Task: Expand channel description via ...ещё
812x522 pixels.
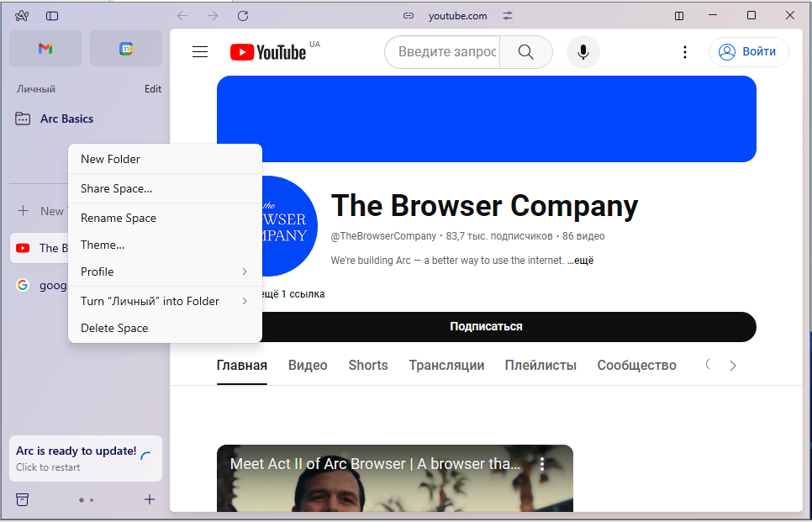Action: click(x=580, y=261)
